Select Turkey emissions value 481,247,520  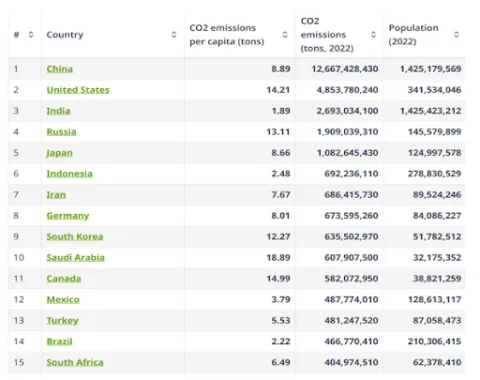click(x=351, y=320)
